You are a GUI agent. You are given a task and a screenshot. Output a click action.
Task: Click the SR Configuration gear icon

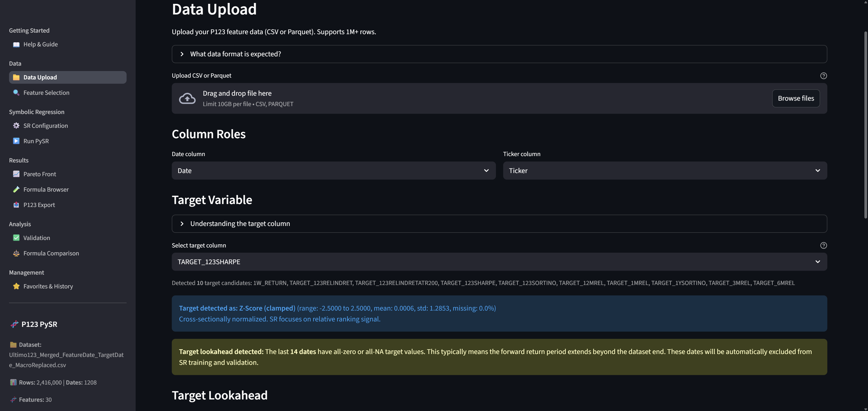pos(16,126)
